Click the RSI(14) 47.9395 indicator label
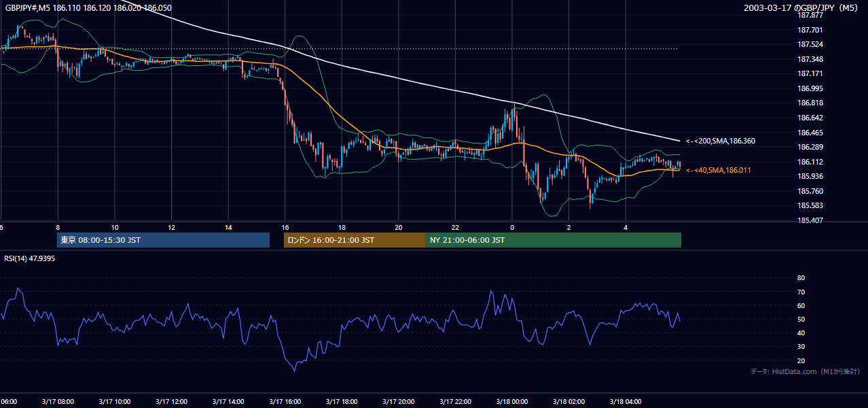 [30, 258]
